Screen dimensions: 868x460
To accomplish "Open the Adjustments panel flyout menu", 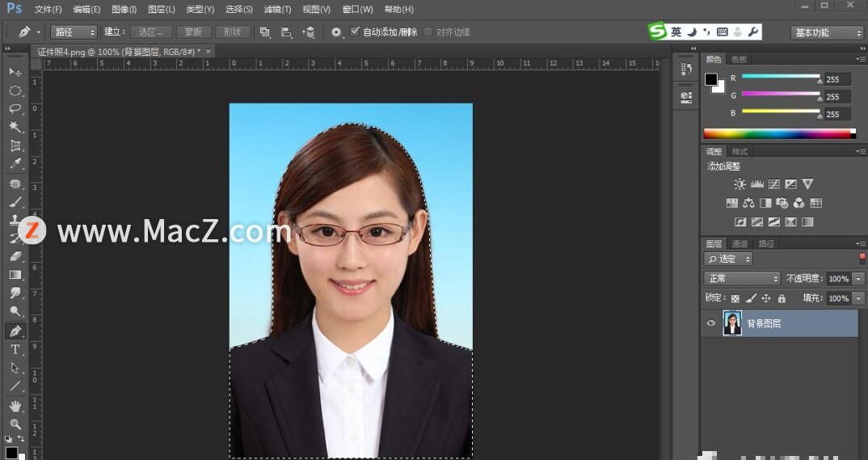I will (861, 151).
